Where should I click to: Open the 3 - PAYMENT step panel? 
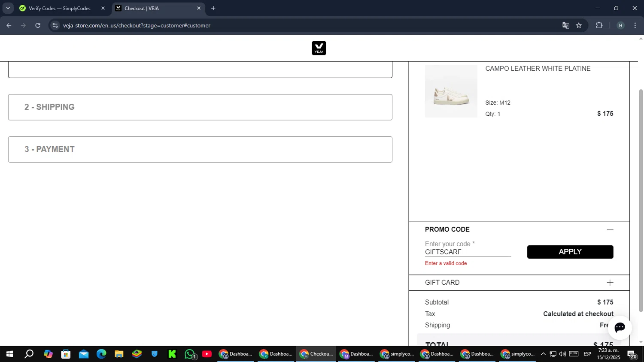coord(200,149)
